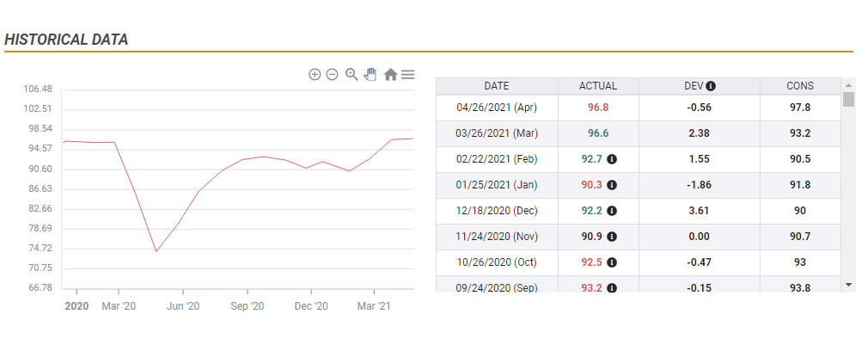Screen dimensions: 868x339
Task: Click the Mar '21 x-axis label
Action: (x=374, y=306)
